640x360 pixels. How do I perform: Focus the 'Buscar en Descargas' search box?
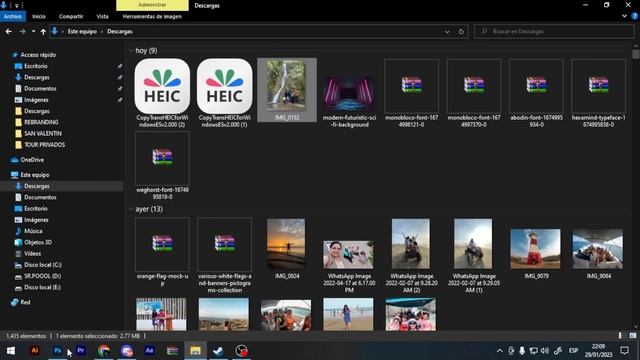(554, 31)
